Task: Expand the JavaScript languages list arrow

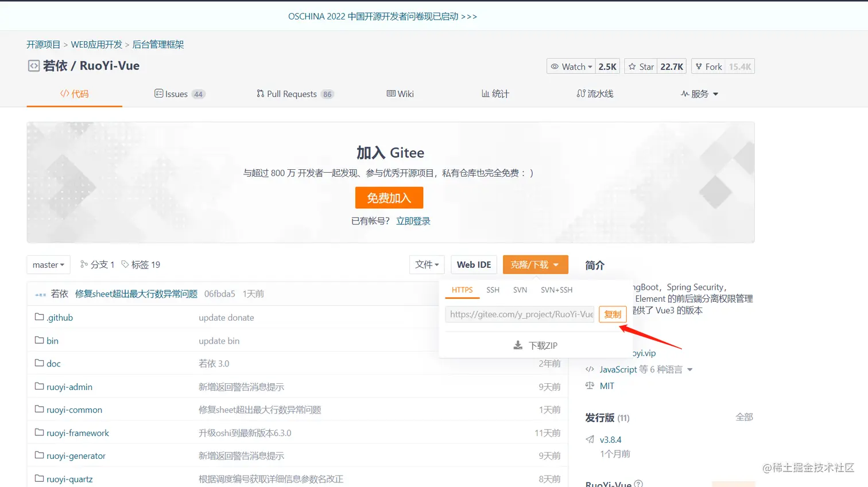Action: click(x=690, y=370)
